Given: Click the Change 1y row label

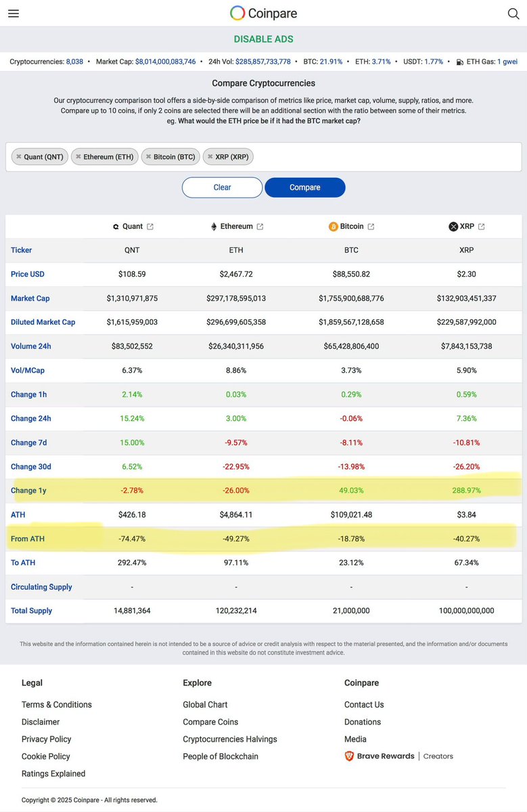Looking at the screenshot, I should point(28,491).
